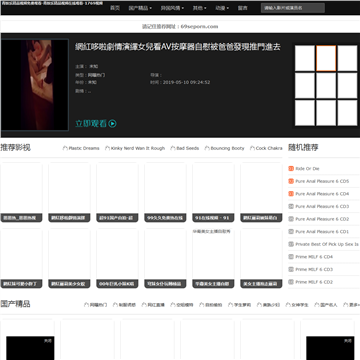This screenshot has width=360, height=360.
Task: Open the Plastic Dreams link
Action: [x=84, y=148]
